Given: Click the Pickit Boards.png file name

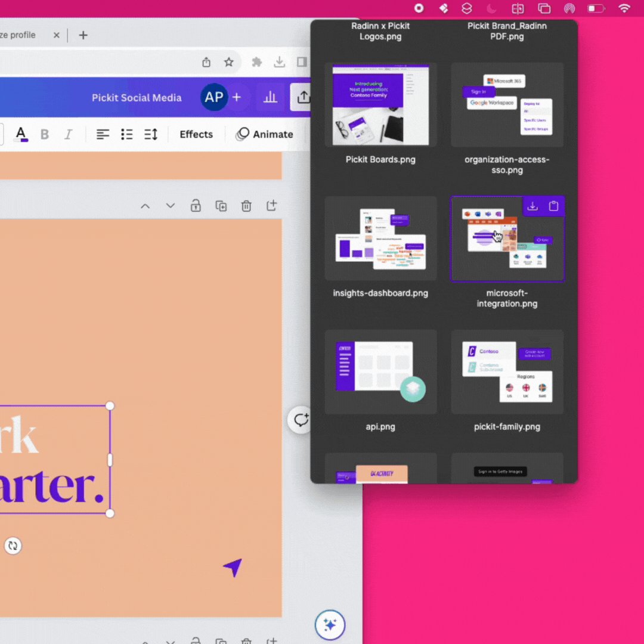Looking at the screenshot, I should tap(380, 160).
